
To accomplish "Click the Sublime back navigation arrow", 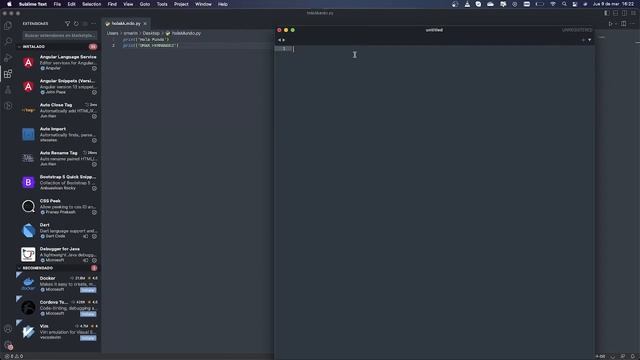I will [x=279, y=40].
